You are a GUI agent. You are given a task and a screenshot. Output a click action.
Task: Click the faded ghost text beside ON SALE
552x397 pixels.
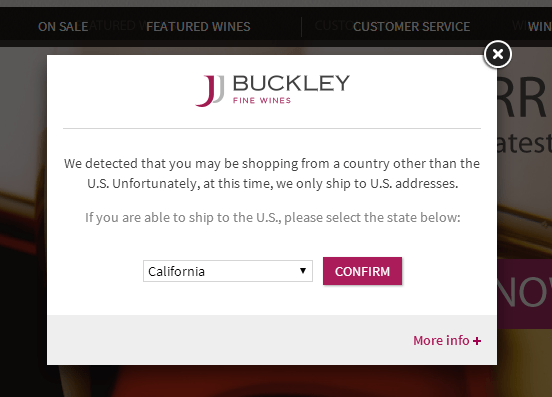click(117, 26)
